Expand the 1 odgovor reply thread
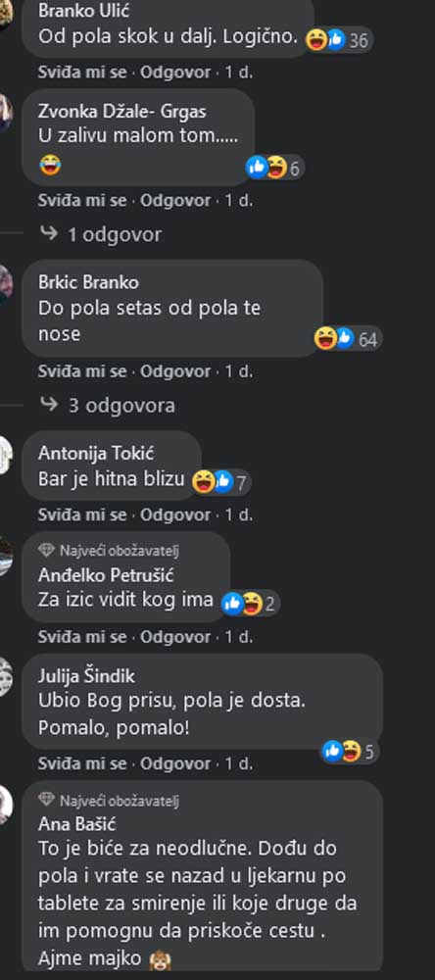 [100, 235]
